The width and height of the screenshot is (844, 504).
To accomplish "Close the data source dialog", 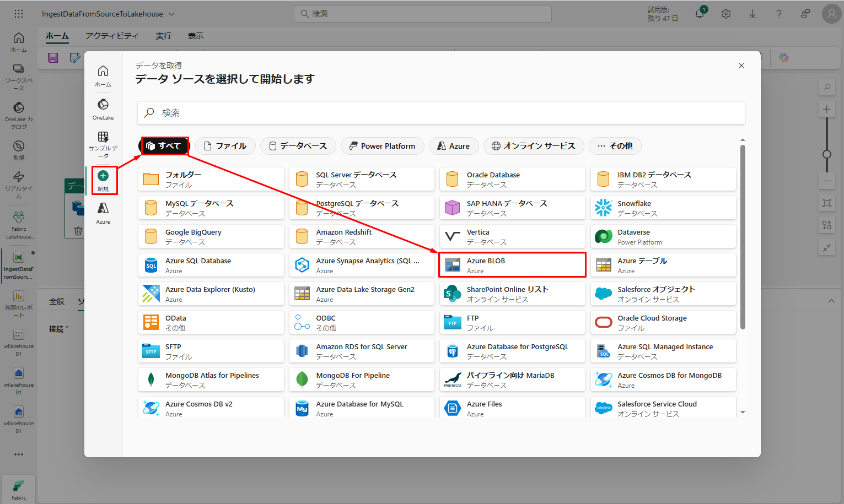I will point(741,66).
